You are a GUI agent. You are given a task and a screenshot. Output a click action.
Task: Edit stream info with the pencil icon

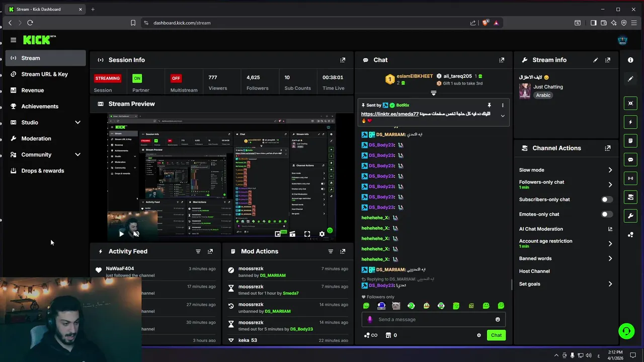[x=596, y=60]
